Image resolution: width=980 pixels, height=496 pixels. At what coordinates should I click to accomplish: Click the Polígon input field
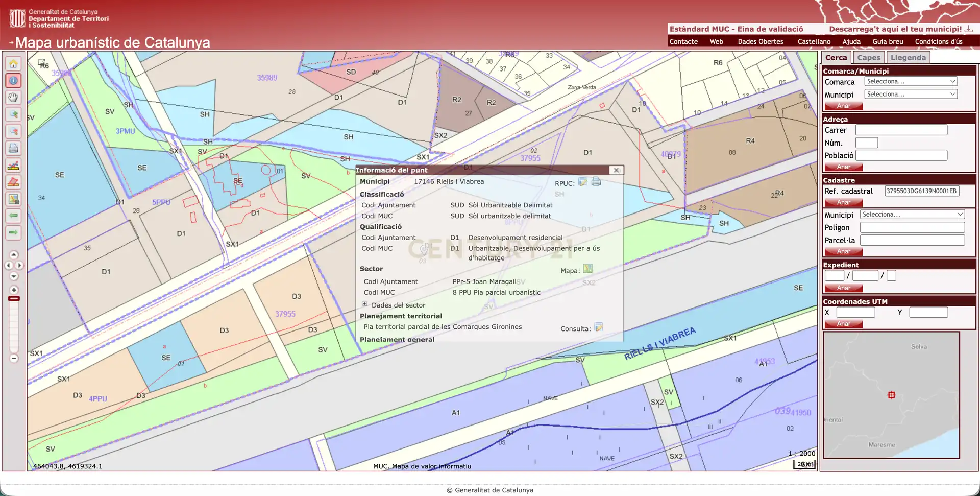pos(913,227)
